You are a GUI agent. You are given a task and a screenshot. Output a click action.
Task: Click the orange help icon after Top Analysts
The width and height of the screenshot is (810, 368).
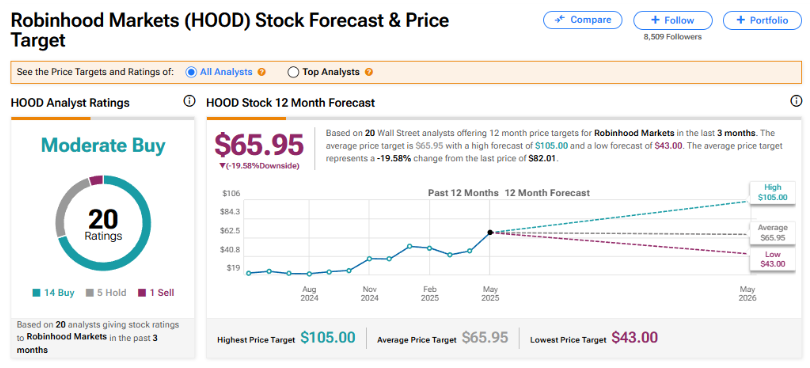point(368,72)
